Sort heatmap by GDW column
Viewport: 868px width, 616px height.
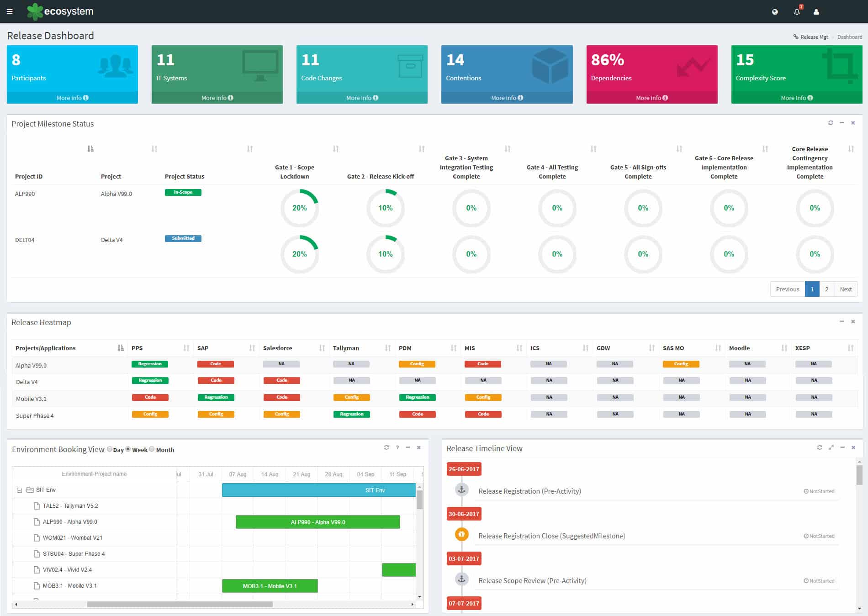point(652,348)
